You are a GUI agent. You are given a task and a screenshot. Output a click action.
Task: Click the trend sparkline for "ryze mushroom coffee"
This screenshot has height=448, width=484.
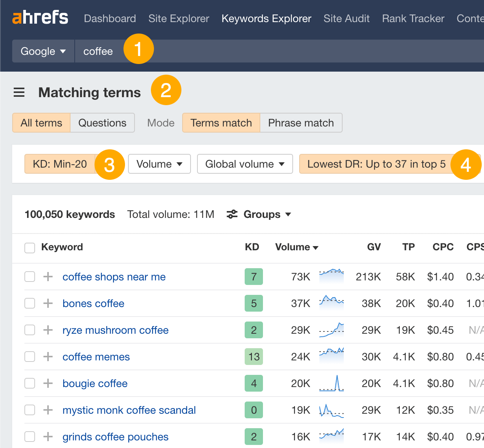click(x=331, y=330)
